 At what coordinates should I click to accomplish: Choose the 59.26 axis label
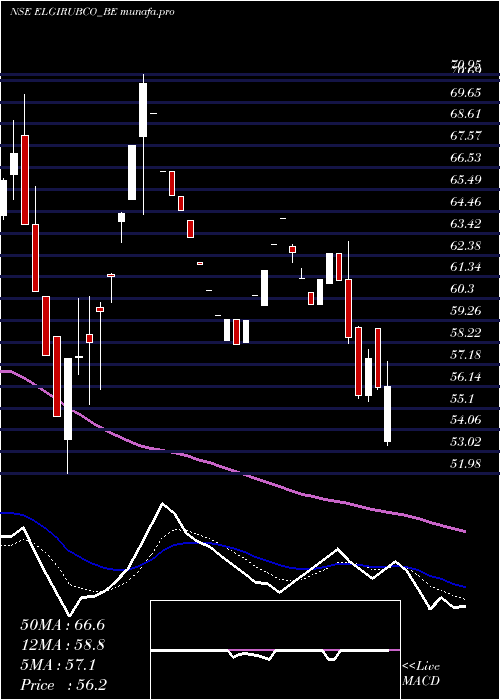click(x=466, y=311)
